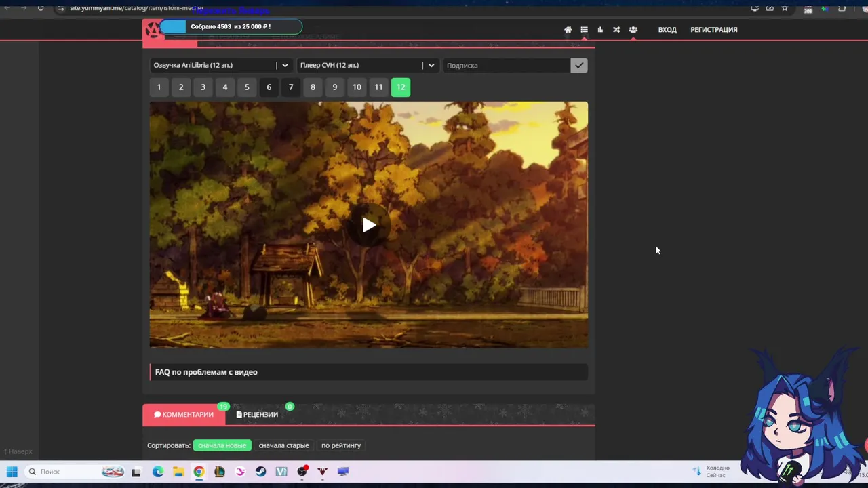
Task: Open the teal 'V' app taskbar icon
Action: pyautogui.click(x=281, y=472)
